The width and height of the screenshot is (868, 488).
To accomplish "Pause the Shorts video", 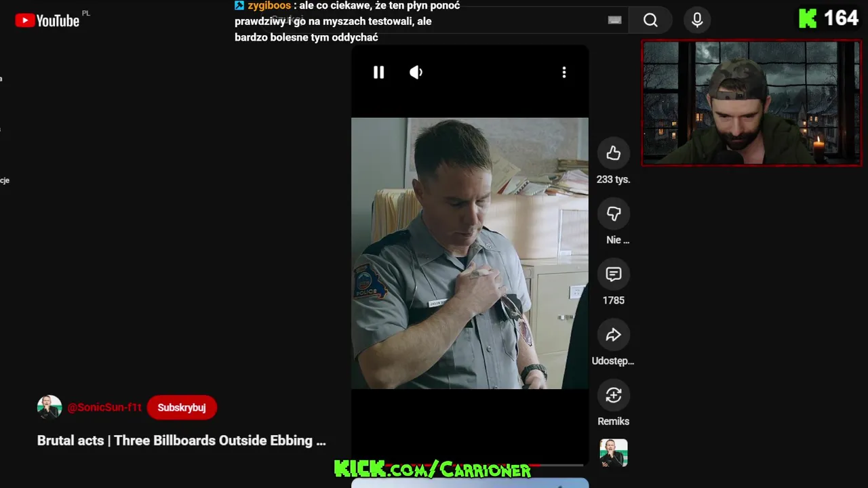I will pos(378,73).
